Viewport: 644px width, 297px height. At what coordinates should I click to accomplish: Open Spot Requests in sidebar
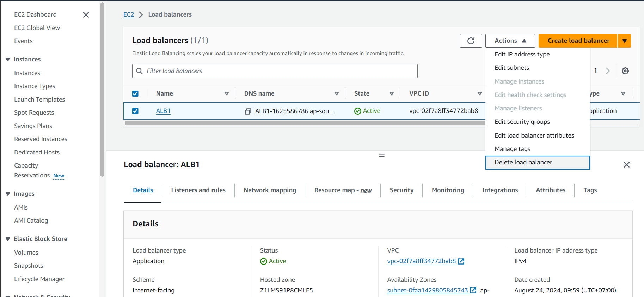34,113
